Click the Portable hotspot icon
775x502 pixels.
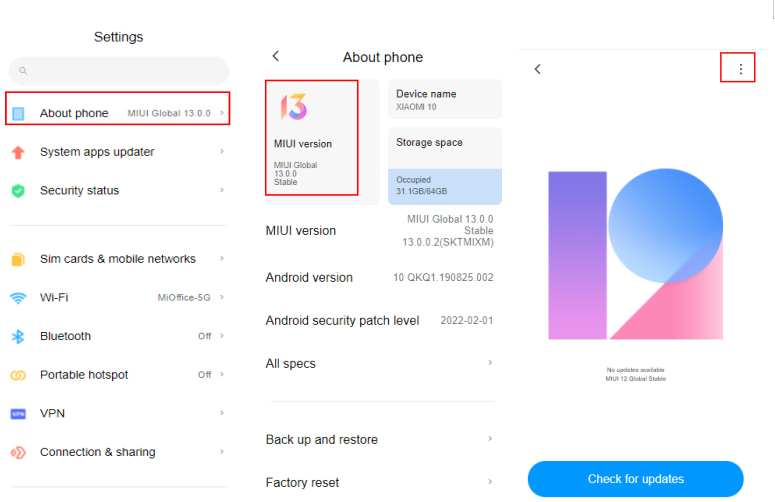[18, 375]
